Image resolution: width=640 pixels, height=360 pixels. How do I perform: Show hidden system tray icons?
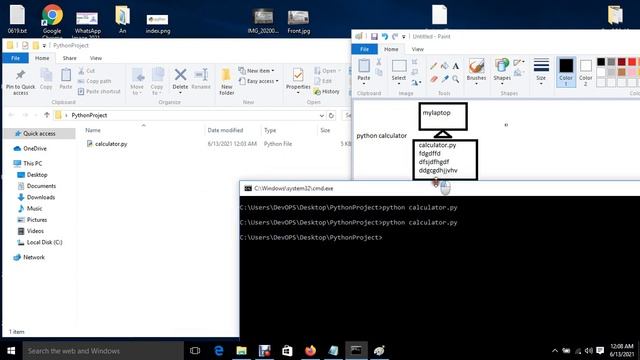(555, 351)
